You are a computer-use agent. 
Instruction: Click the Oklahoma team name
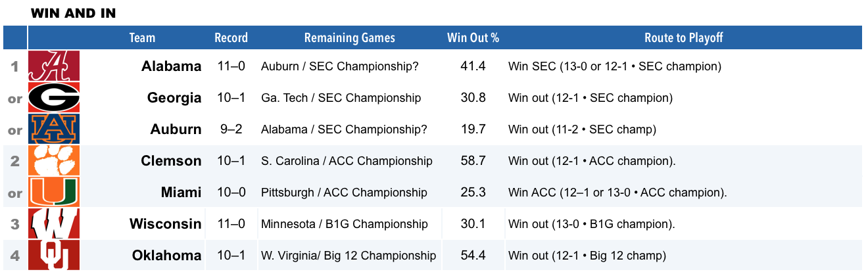(167, 256)
